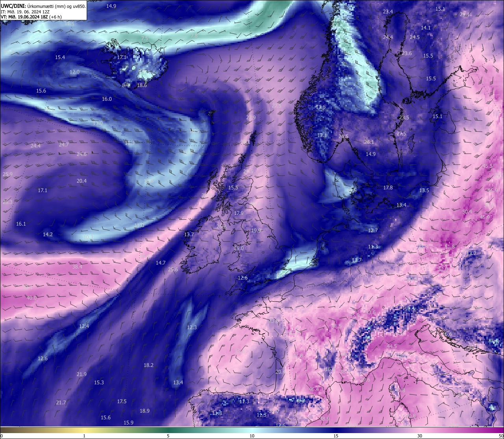504x439 pixels.
Task: Click the 5 tick on colour scale
Action: click(168, 436)
